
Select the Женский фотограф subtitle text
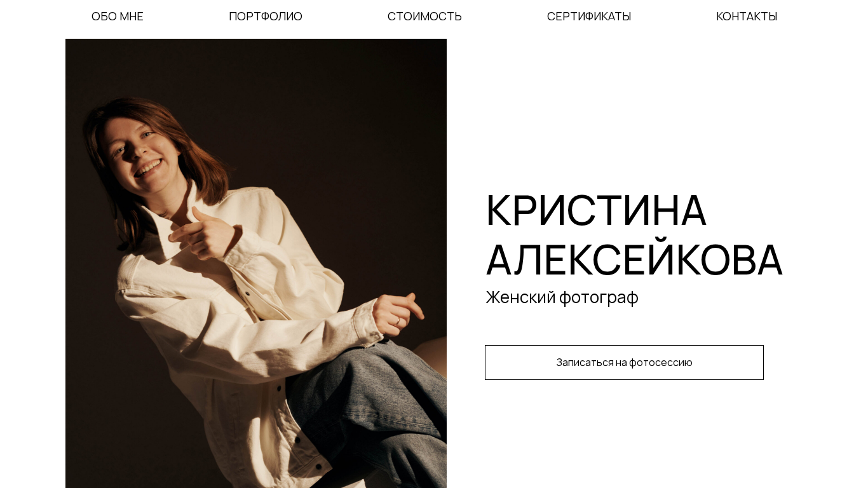(562, 297)
